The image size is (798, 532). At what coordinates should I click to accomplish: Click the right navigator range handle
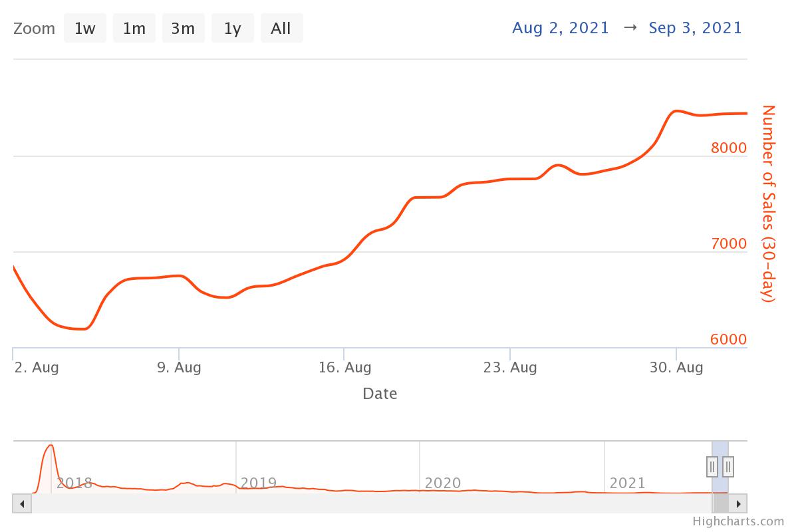[728, 467]
